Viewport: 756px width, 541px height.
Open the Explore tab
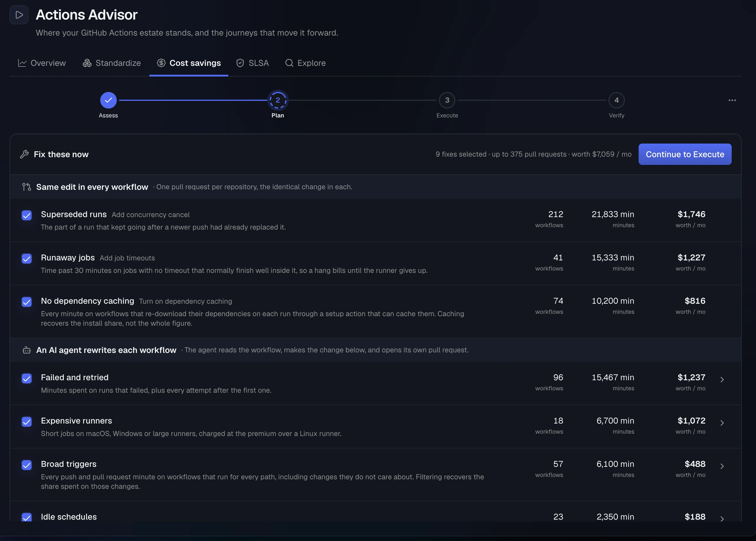306,63
